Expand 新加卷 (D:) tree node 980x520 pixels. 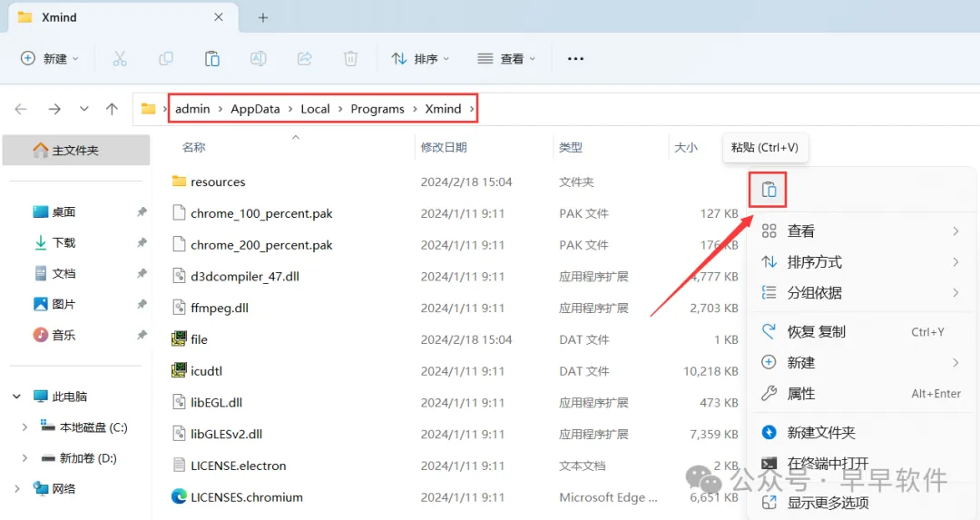point(24,458)
